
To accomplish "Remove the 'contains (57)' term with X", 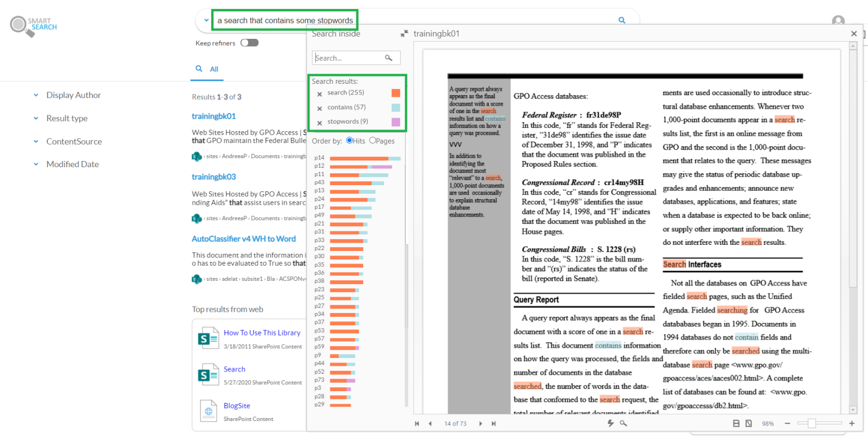I will 320,109.
